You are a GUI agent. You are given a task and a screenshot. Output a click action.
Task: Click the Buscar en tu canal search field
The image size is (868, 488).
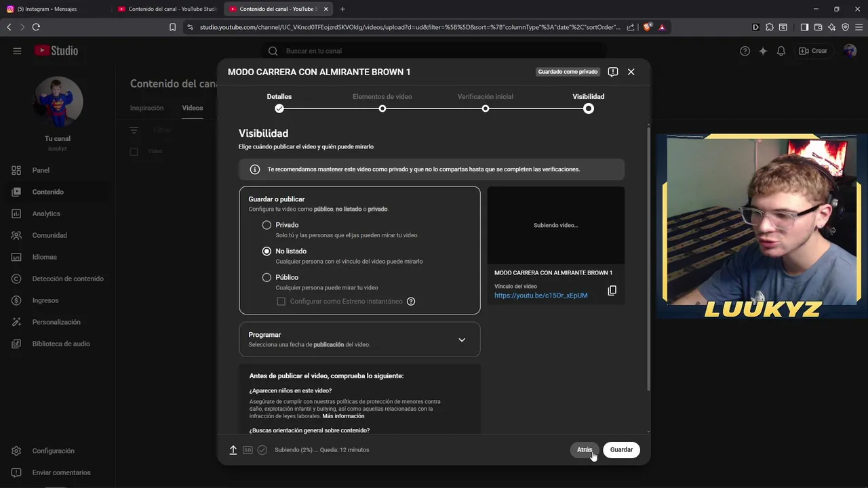click(434, 51)
